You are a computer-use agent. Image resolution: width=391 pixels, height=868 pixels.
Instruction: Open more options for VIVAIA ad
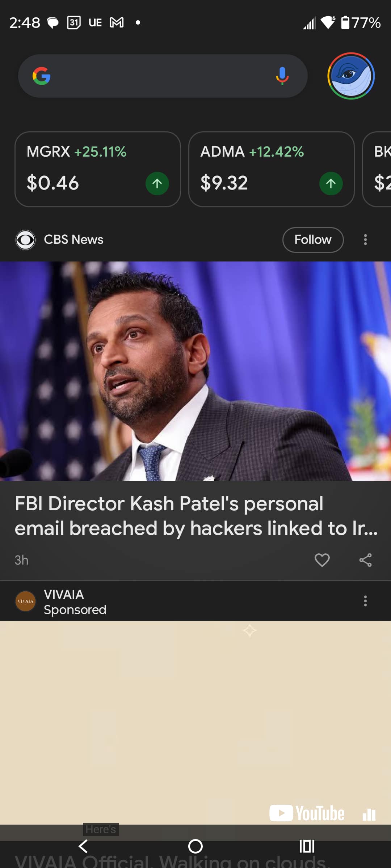tap(365, 601)
